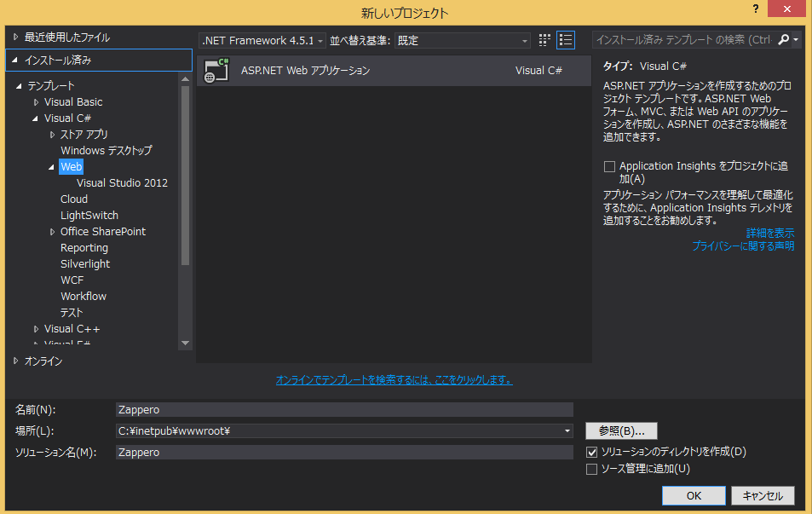The image size is (812, 514).
Task: Switch templates to medium icons view
Action: (x=544, y=39)
